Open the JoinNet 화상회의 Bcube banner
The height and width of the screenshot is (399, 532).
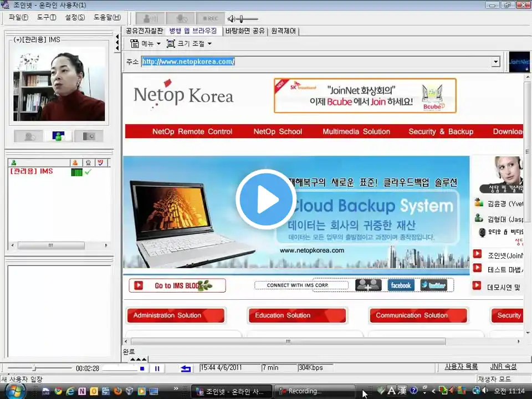[x=365, y=96]
